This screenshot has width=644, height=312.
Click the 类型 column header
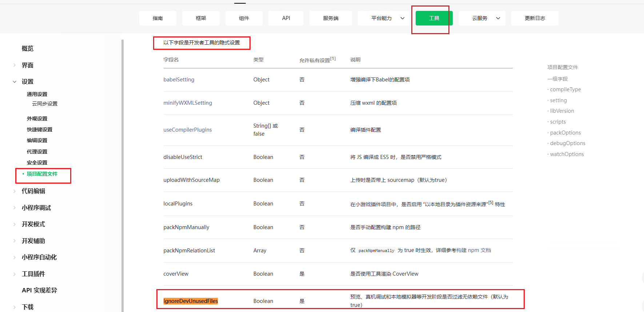259,60
